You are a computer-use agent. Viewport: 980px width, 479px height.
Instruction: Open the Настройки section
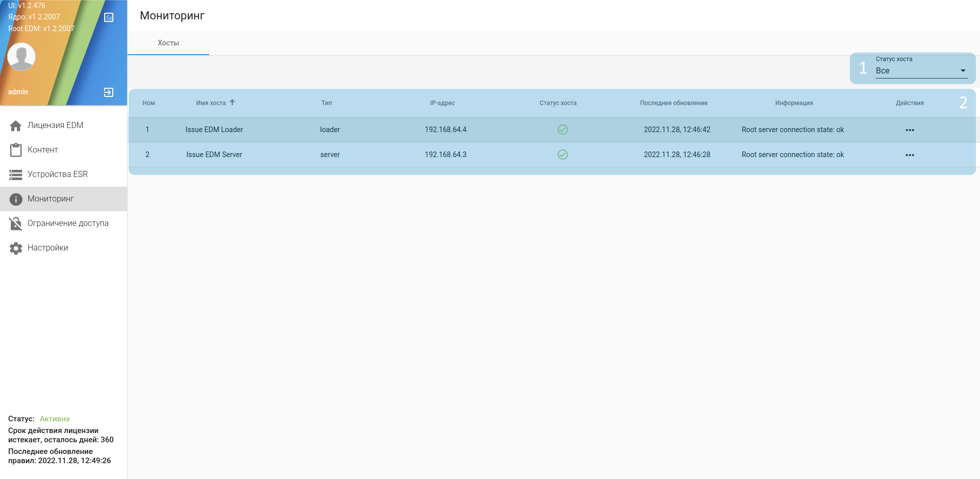point(64,248)
